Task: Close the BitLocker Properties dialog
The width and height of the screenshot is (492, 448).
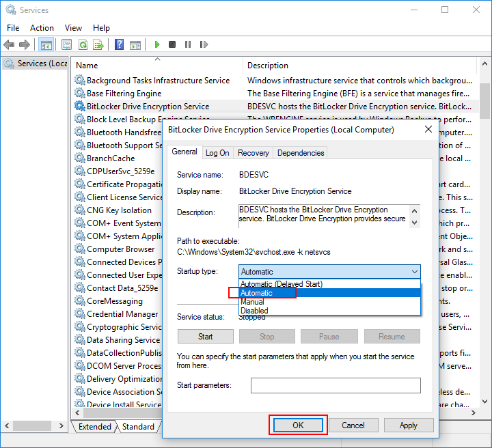Action: (428, 129)
